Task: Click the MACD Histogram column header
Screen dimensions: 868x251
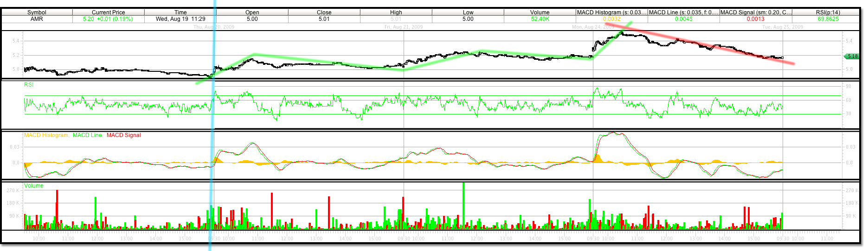Action: pos(611,13)
